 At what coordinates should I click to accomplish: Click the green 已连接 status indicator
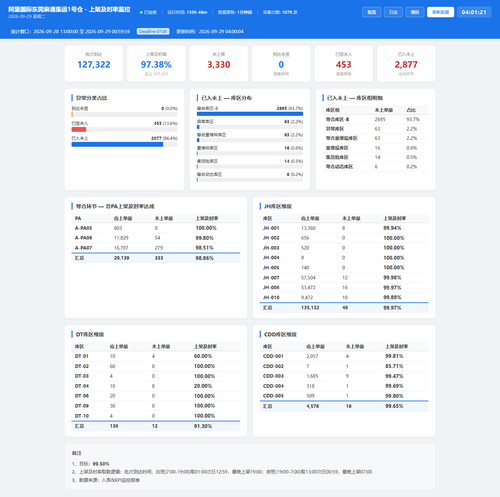click(x=148, y=12)
